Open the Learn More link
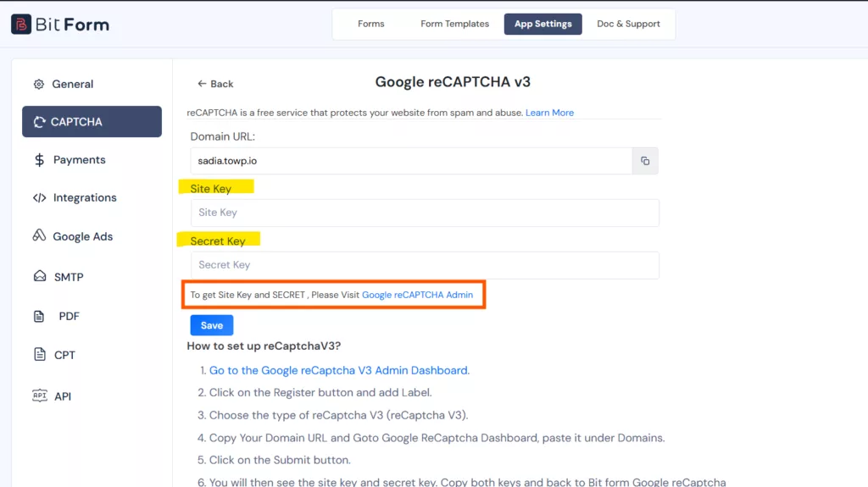 point(549,113)
